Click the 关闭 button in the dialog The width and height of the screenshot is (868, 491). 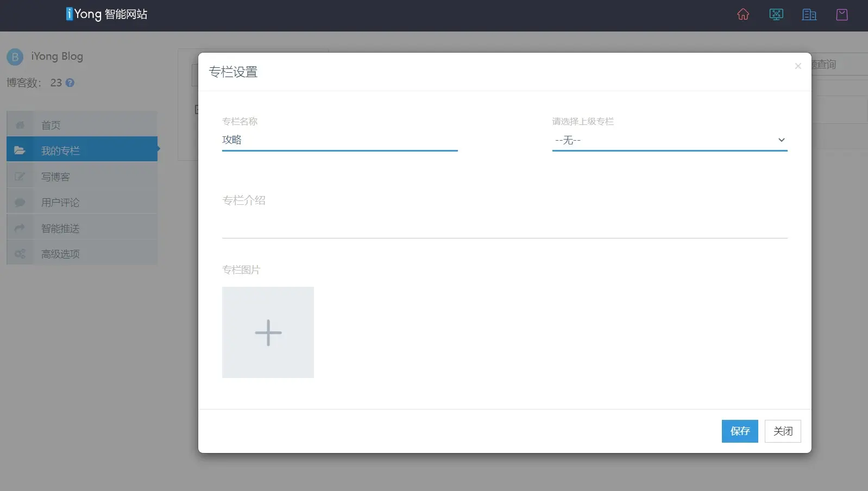click(783, 431)
